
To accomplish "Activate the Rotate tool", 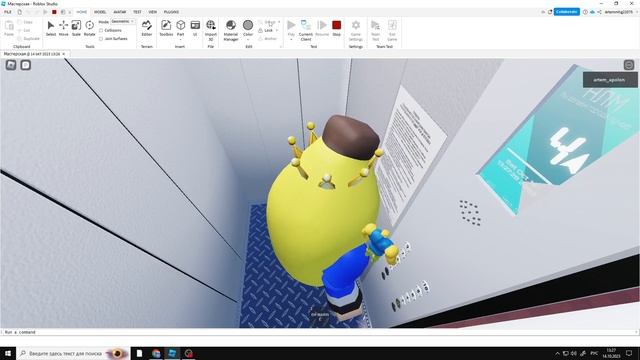I will [89, 28].
